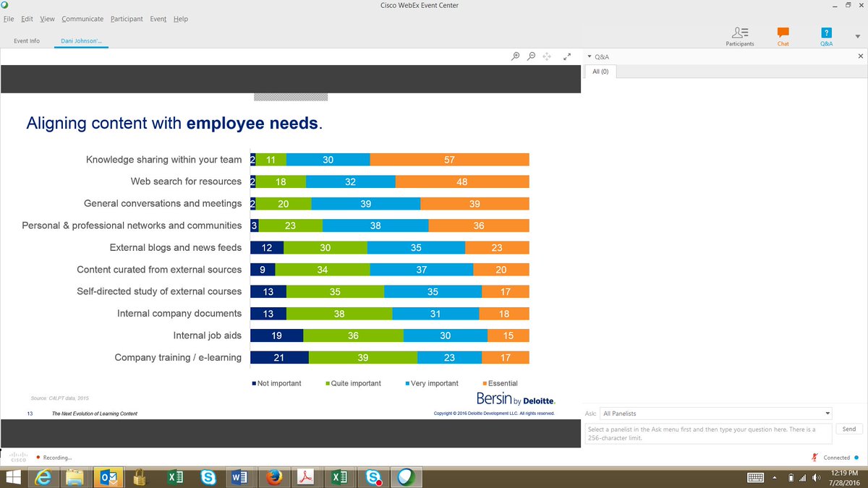The width and height of the screenshot is (868, 488).
Task: Open the Ask All Panelists dropdown
Action: 715,414
